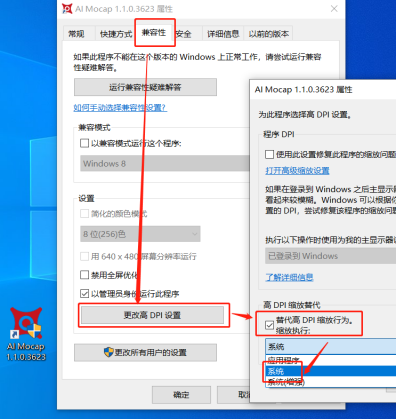Open the 详细信息 tab
The height and width of the screenshot is (419, 397).
coord(223,34)
